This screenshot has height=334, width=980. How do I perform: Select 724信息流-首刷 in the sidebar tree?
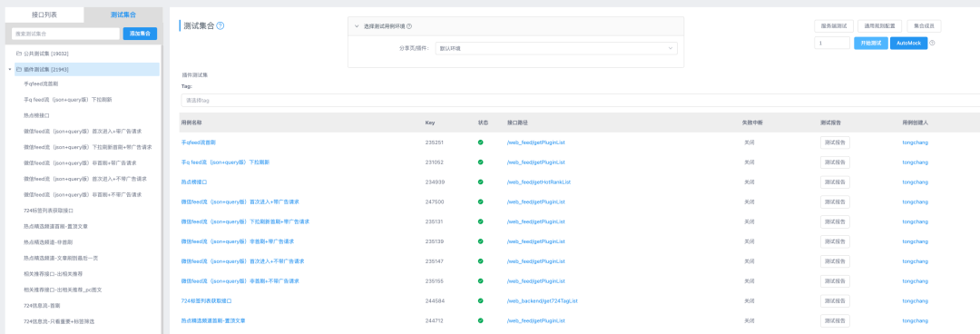[42, 306]
